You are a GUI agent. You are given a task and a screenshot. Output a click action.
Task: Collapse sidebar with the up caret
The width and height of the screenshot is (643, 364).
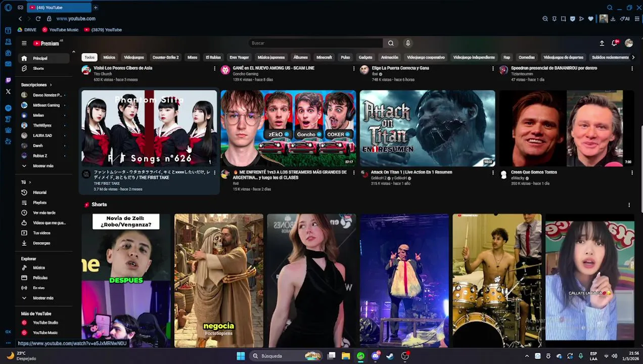click(73, 52)
